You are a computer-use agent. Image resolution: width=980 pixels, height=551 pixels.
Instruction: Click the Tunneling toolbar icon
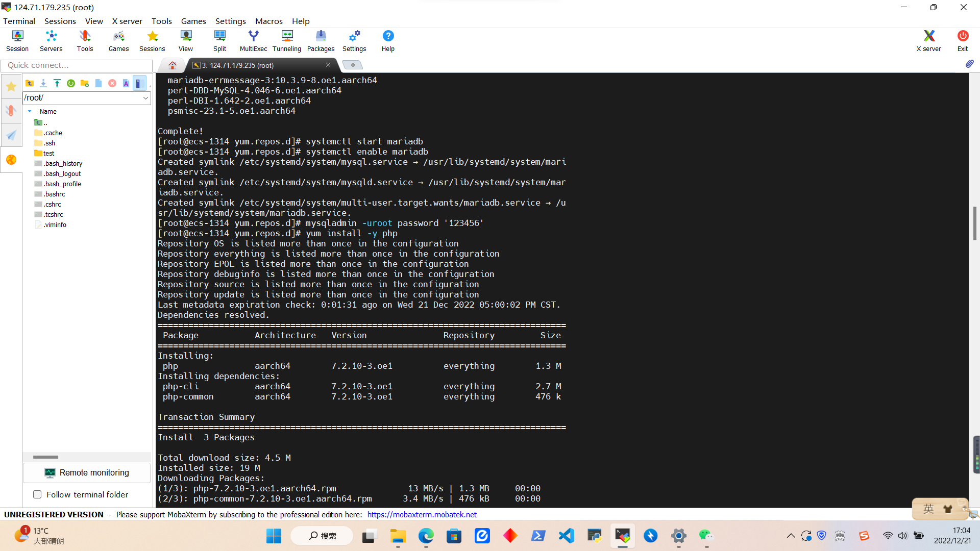pos(286,40)
